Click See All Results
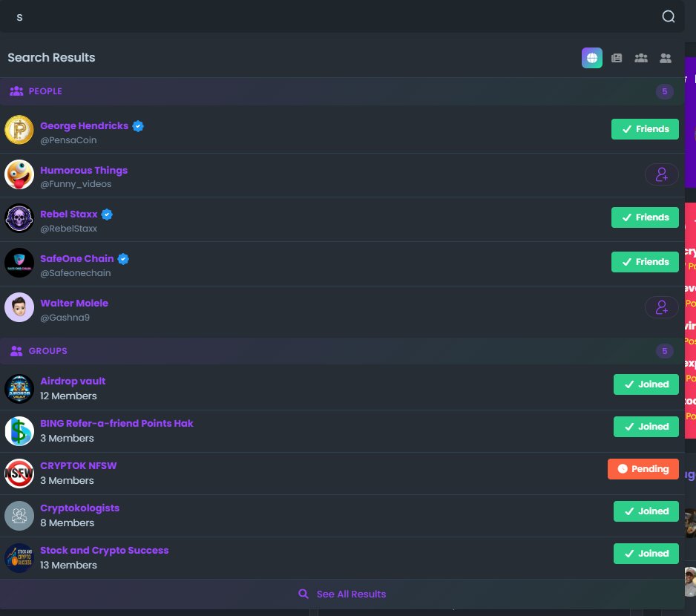The width and height of the screenshot is (696, 616). pyautogui.click(x=342, y=594)
